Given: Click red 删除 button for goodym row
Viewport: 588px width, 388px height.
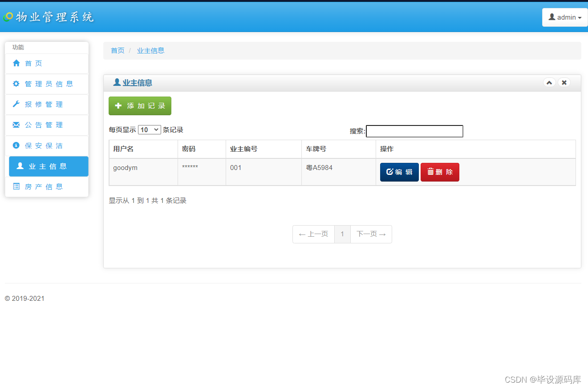Looking at the screenshot, I should coord(440,172).
